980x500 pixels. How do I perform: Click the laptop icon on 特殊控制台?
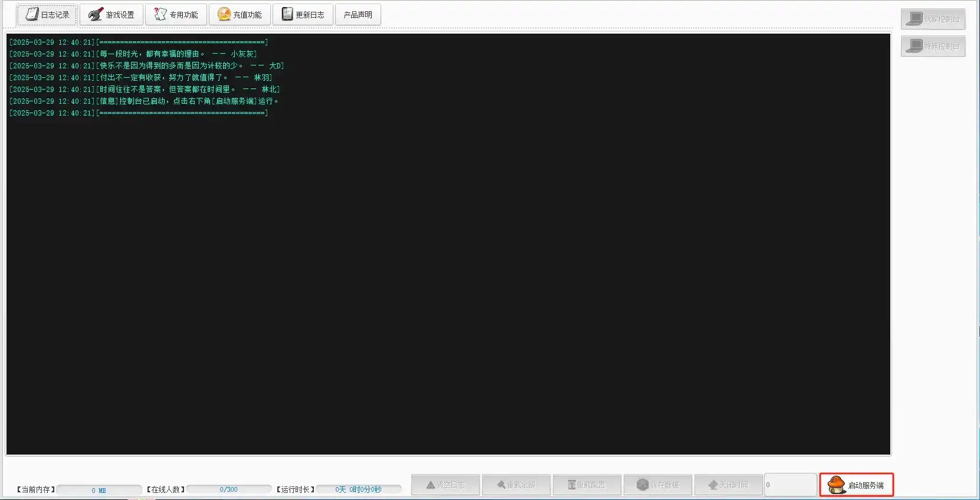914,46
